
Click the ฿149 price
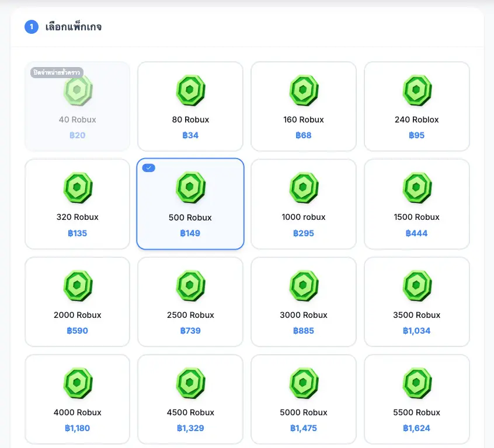[190, 233]
